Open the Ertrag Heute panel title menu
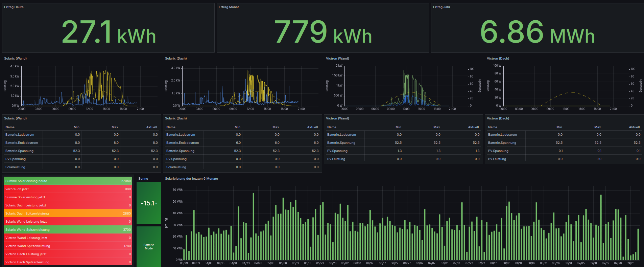 pyautogui.click(x=14, y=7)
